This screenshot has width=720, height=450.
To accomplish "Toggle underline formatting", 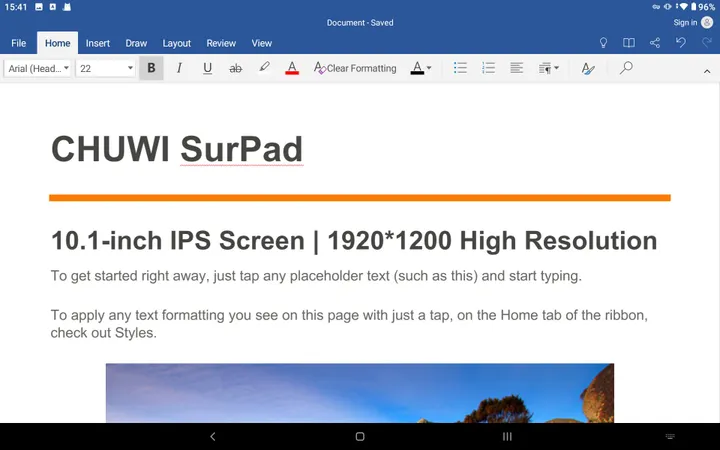I will [x=207, y=68].
